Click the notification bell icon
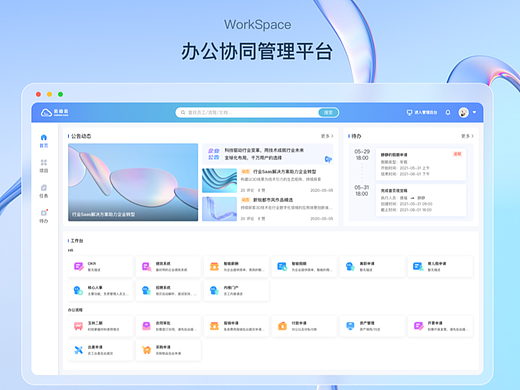The height and width of the screenshot is (390, 520). tap(448, 112)
